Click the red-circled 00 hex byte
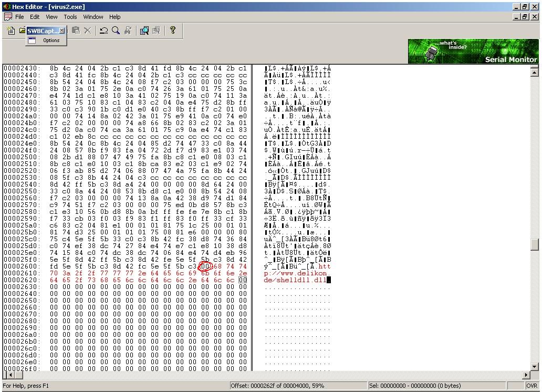This screenshot has width=542, height=392. 205,266
